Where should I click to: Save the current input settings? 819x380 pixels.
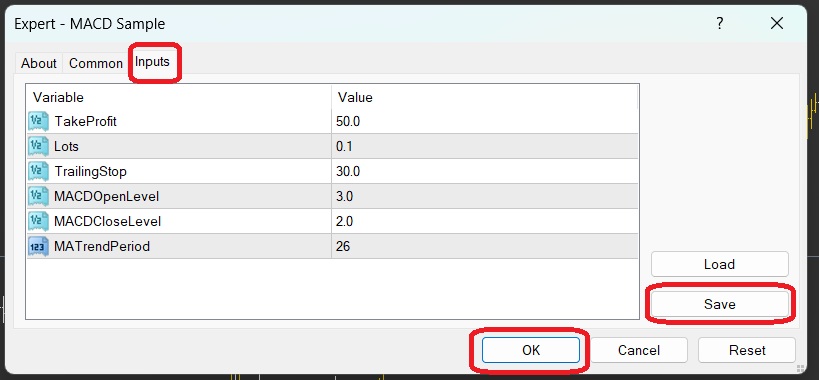720,304
